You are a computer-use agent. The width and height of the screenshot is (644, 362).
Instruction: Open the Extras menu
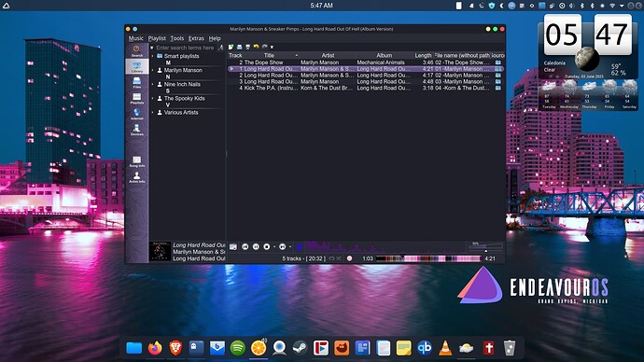point(196,38)
